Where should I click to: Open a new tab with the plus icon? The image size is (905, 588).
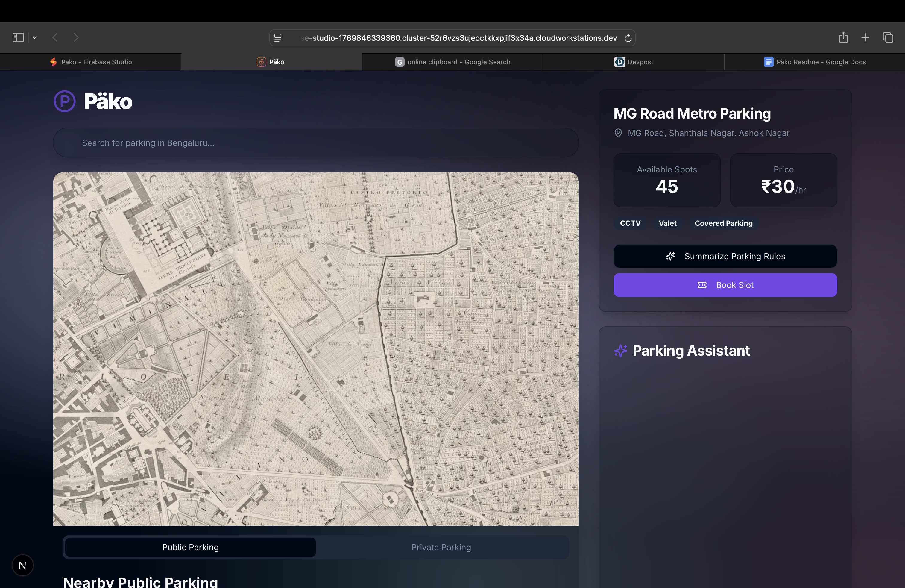click(x=865, y=37)
